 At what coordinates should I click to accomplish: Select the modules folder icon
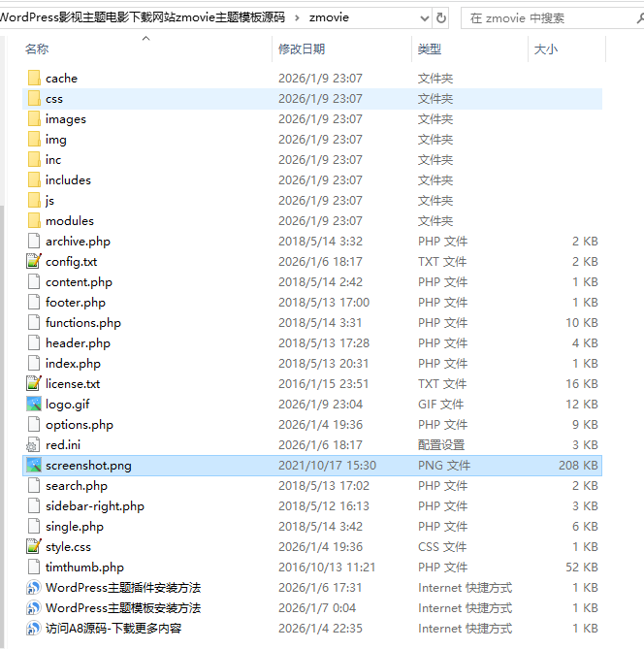click(34, 220)
